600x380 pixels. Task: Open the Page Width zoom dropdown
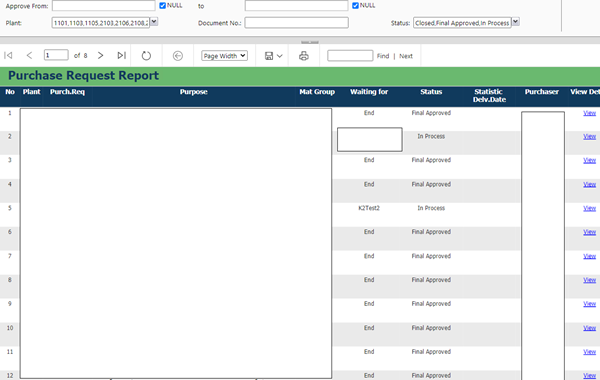click(224, 56)
